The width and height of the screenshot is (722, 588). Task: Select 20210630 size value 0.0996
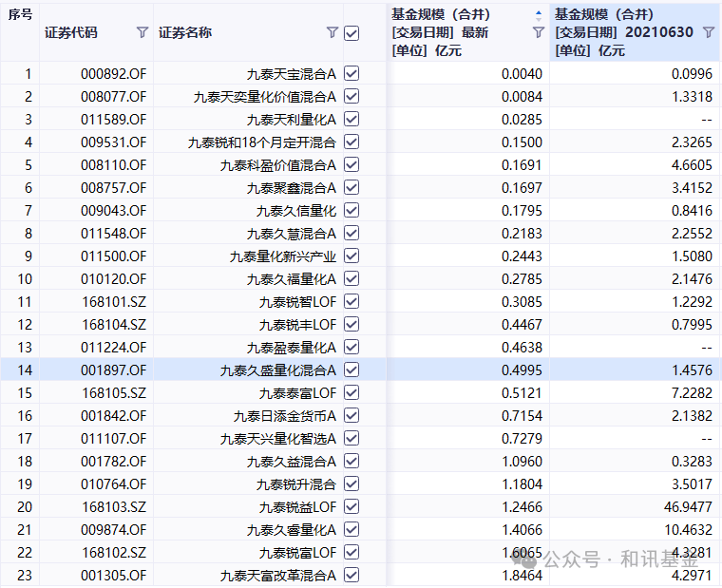coord(692,74)
